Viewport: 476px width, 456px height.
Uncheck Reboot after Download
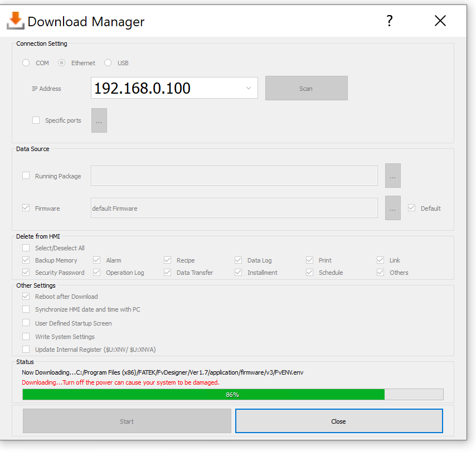point(26,297)
